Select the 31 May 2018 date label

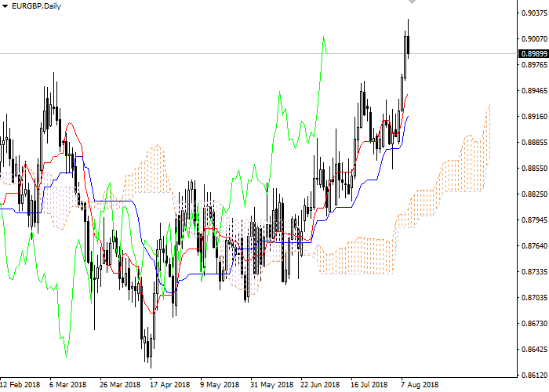click(271, 385)
